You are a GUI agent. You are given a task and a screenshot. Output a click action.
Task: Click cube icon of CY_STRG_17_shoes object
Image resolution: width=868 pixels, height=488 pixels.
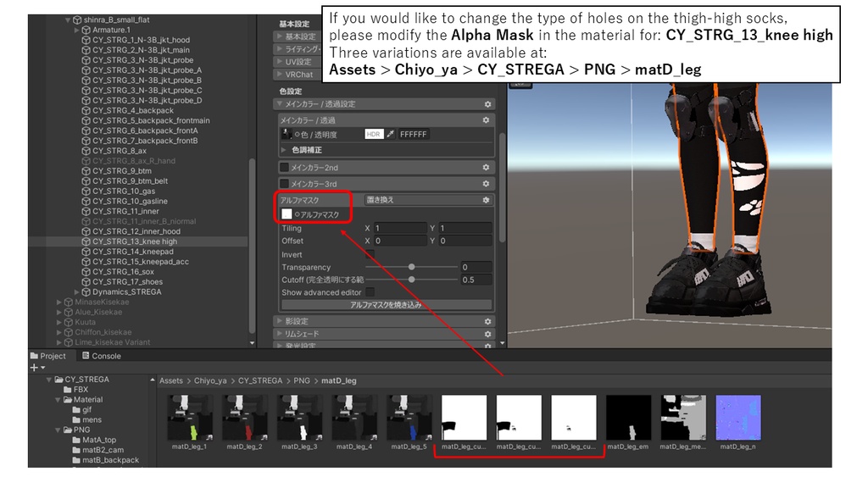[x=86, y=281]
